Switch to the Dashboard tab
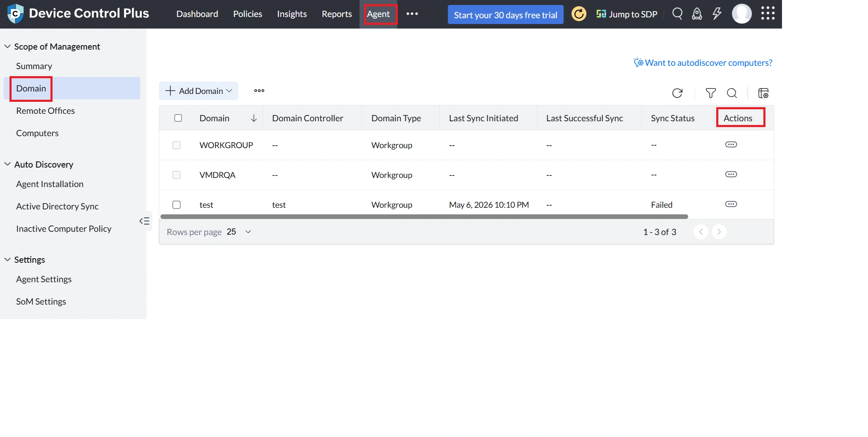 point(197,14)
